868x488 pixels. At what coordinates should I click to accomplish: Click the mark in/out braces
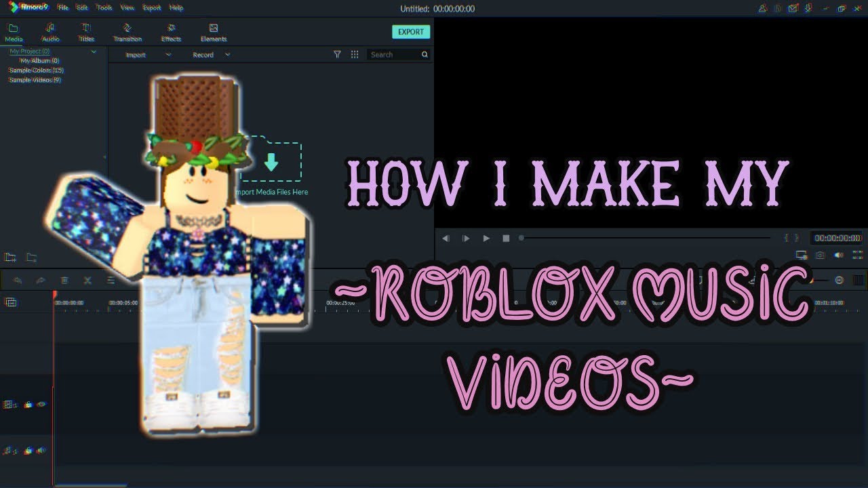coord(791,238)
